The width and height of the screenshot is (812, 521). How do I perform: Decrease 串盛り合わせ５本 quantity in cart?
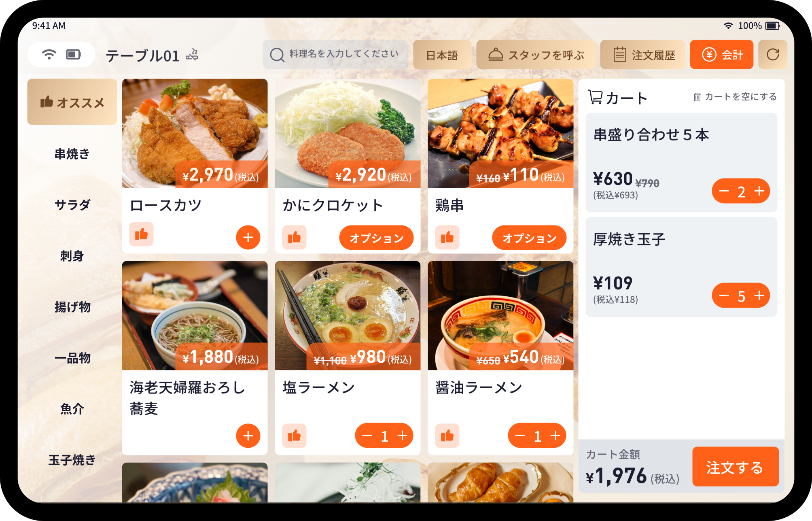(724, 191)
